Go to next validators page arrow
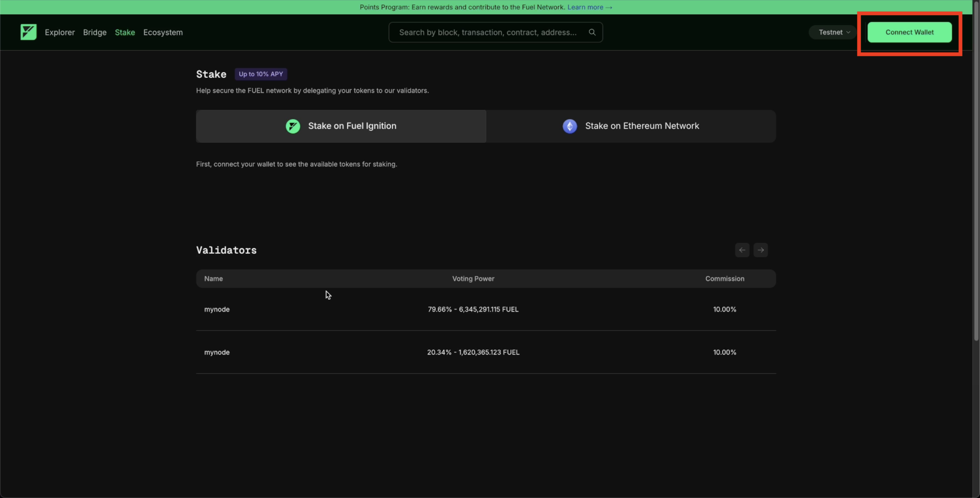This screenshot has height=498, width=980. [761, 250]
